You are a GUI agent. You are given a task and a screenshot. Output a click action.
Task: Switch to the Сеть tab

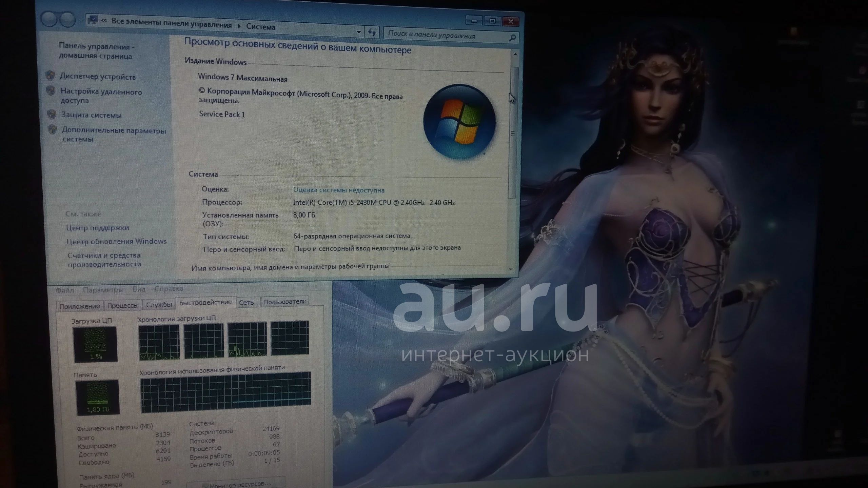246,303
